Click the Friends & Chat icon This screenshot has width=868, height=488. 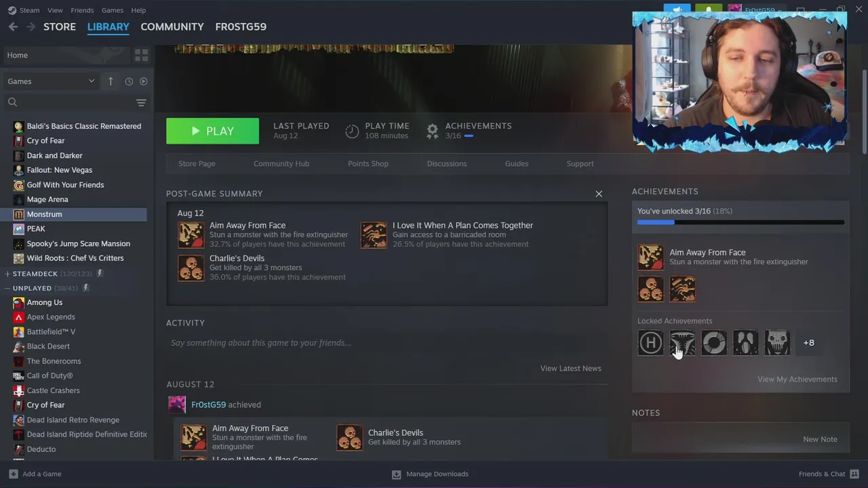click(x=854, y=474)
